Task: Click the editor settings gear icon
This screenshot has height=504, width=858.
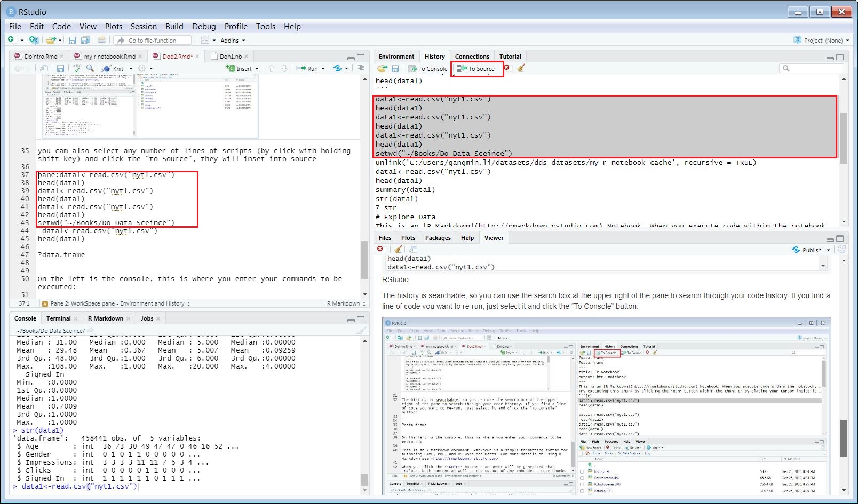Action: (x=142, y=68)
